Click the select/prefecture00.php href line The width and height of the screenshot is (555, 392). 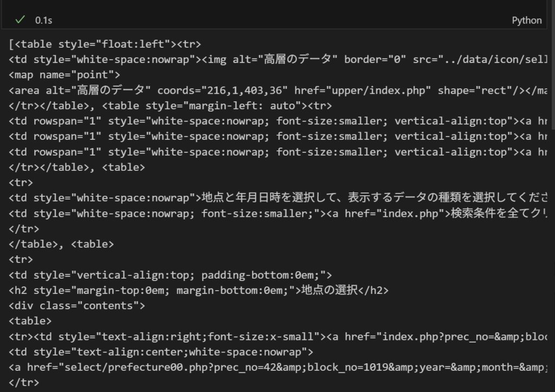pos(278,367)
